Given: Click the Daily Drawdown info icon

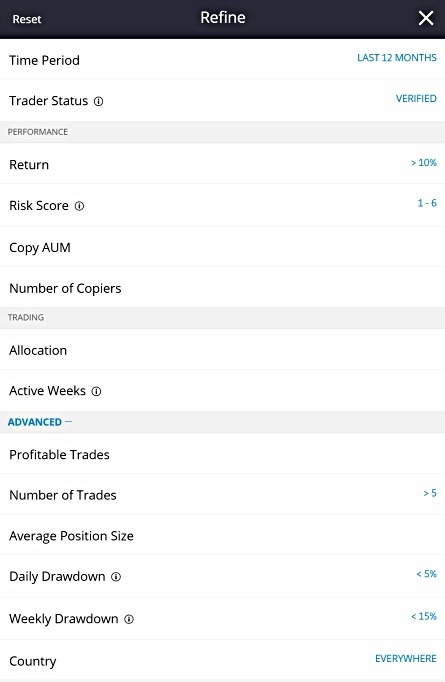Looking at the screenshot, I should click(x=116, y=577).
